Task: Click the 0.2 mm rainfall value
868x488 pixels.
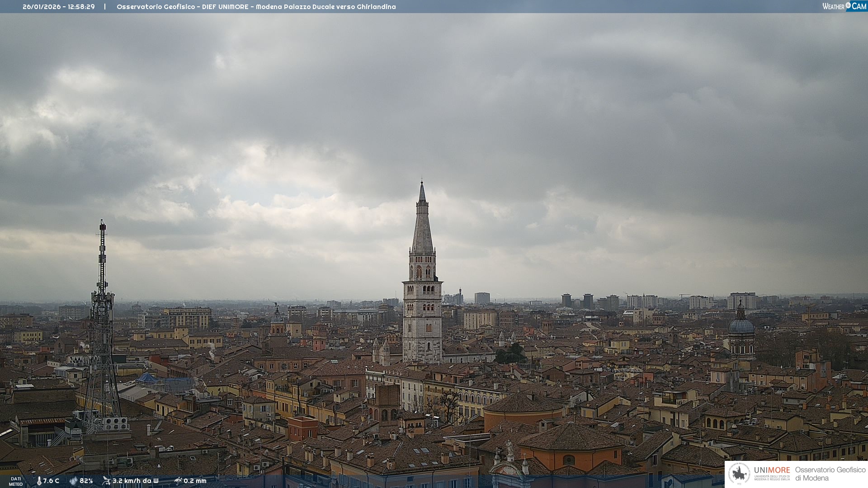Action: point(195,481)
